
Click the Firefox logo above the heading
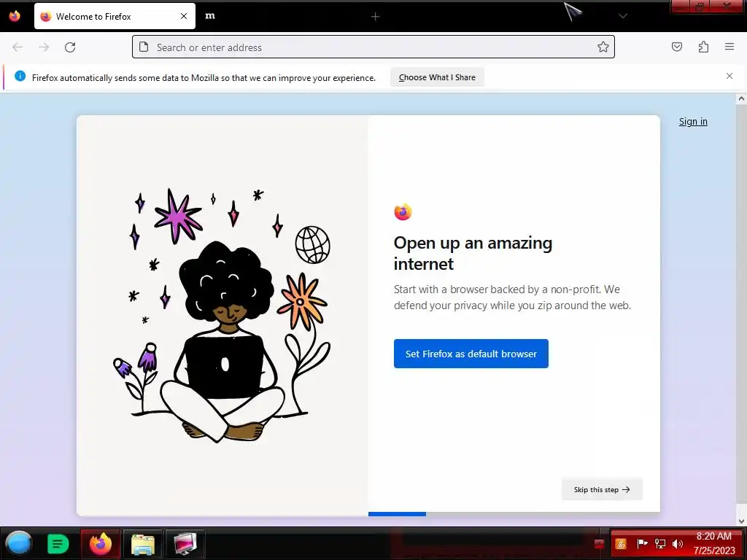pyautogui.click(x=403, y=211)
